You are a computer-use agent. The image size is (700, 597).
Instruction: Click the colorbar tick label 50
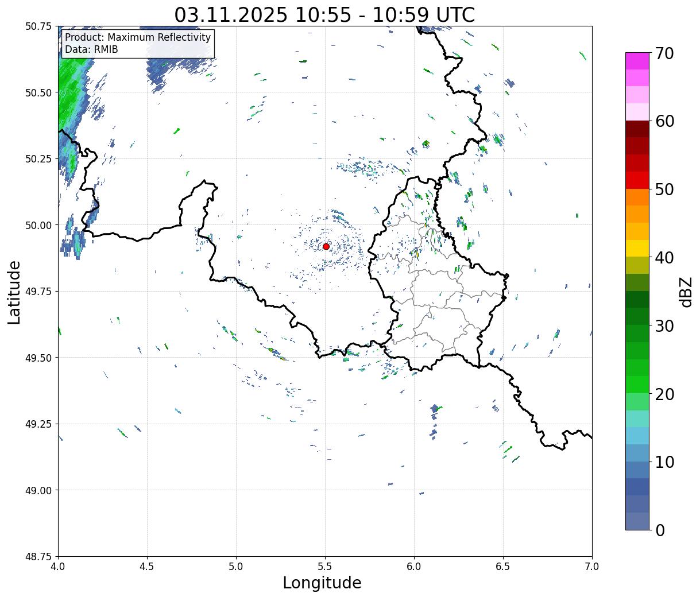pyautogui.click(x=664, y=189)
